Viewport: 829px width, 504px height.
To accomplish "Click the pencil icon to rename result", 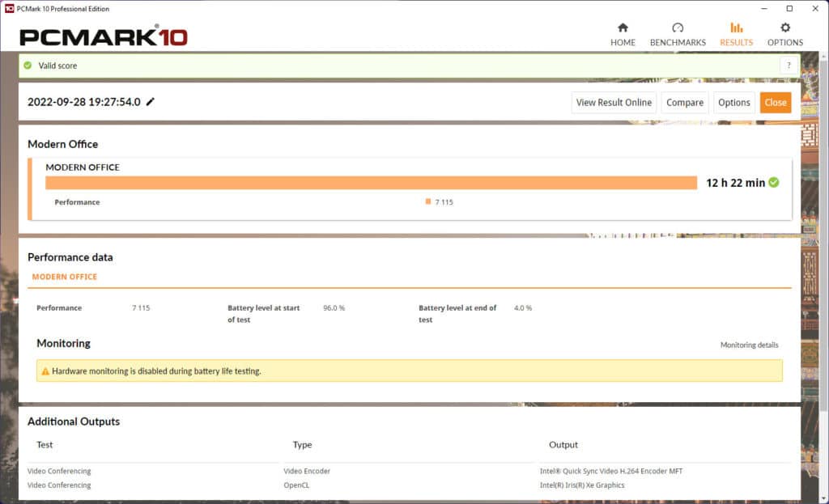I will (151, 102).
